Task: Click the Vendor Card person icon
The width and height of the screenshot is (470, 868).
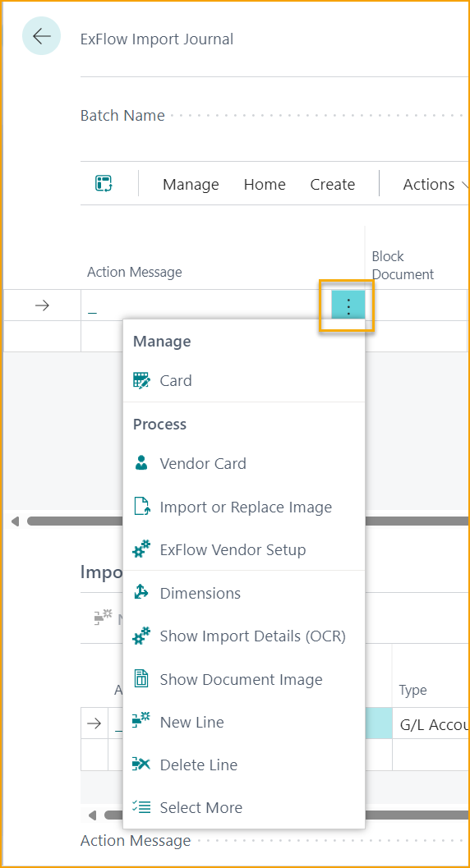Action: coord(141,463)
